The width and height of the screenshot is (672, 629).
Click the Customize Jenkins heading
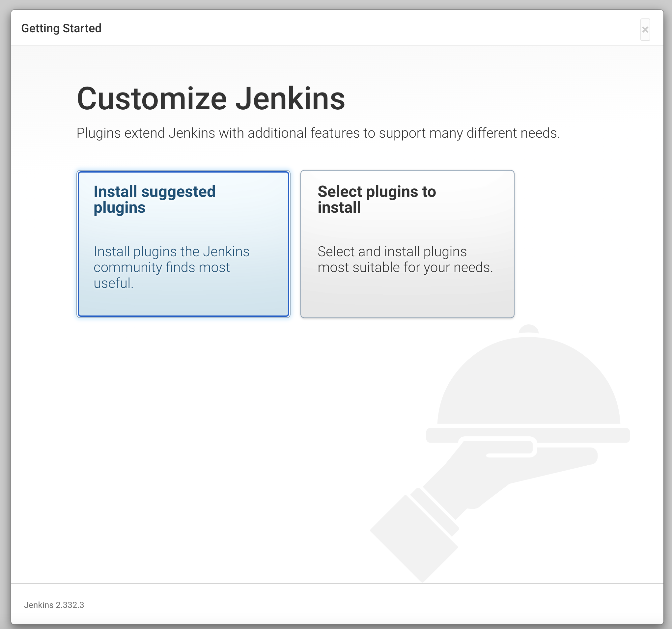pyautogui.click(x=211, y=99)
